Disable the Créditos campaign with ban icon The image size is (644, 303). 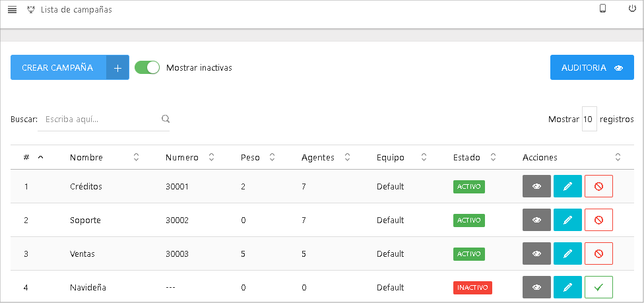(x=598, y=186)
